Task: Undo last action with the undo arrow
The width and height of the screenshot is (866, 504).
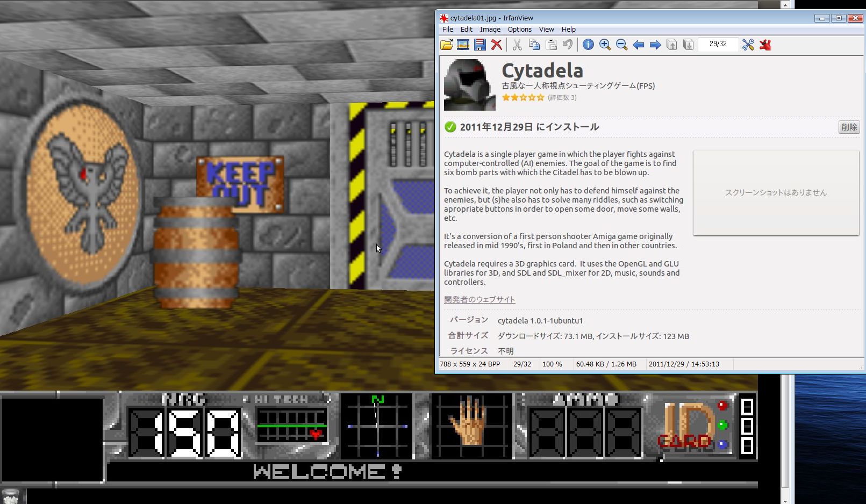Action: point(568,45)
